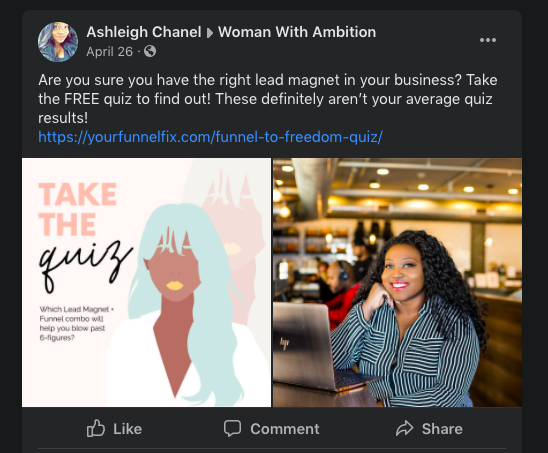Click the thumbs-up Like icon
This screenshot has width=548, height=453.
95,429
